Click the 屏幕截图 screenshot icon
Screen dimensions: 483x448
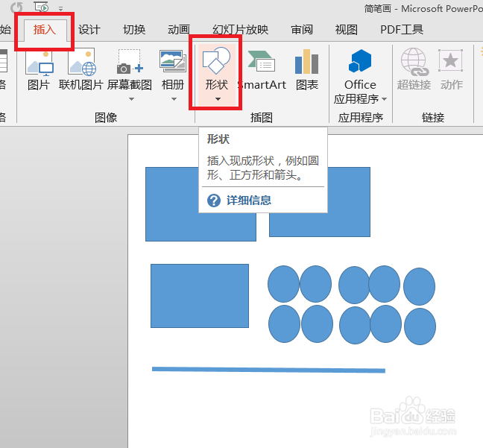tap(130, 62)
